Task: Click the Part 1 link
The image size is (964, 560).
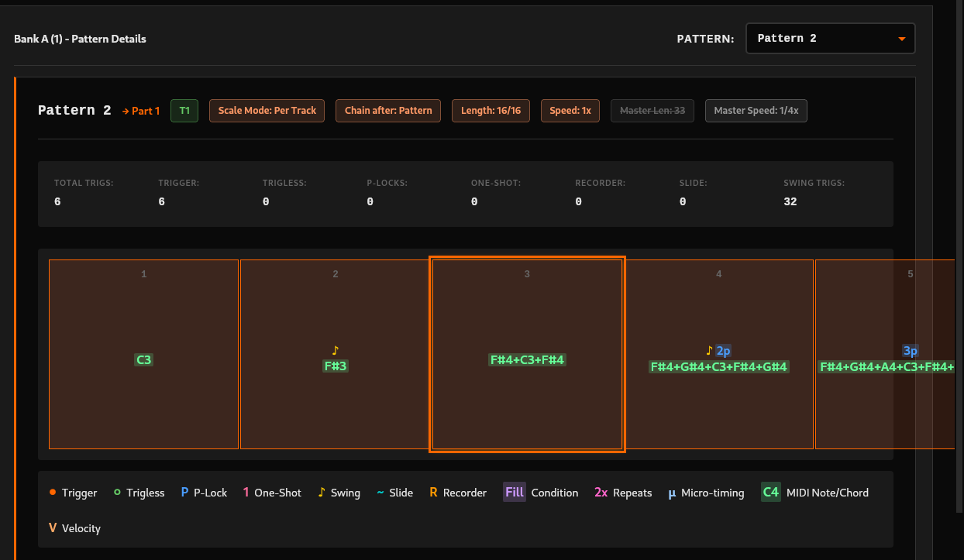Action: pyautogui.click(x=141, y=111)
